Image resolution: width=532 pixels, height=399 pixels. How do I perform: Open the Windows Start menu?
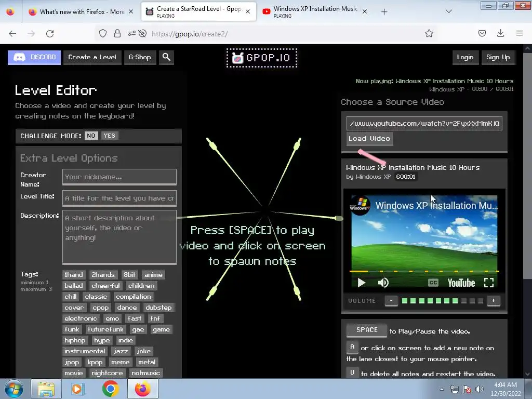[x=14, y=389]
